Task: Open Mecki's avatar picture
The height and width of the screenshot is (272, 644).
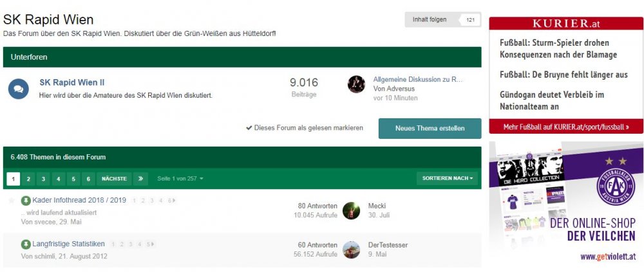Action: tap(351, 210)
